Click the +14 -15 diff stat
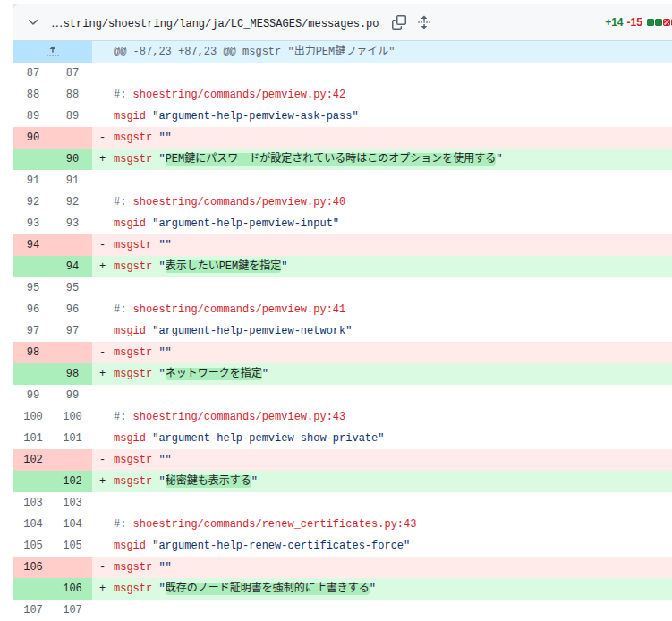Viewport: 672px width, 621px height. point(623,22)
